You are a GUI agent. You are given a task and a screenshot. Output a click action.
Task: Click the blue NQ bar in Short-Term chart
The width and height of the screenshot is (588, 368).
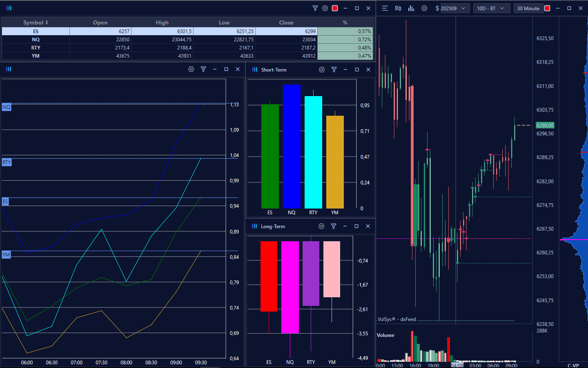[292, 146]
